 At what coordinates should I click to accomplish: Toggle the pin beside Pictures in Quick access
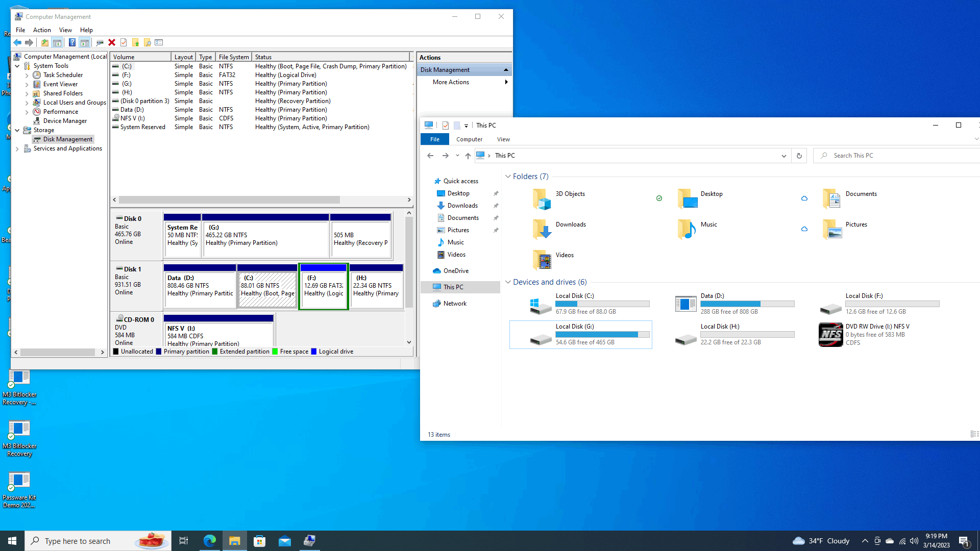click(496, 231)
